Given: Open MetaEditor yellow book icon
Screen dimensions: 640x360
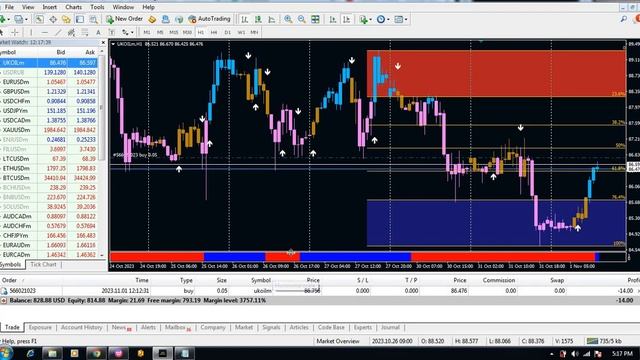Looking at the screenshot, I should [152, 19].
